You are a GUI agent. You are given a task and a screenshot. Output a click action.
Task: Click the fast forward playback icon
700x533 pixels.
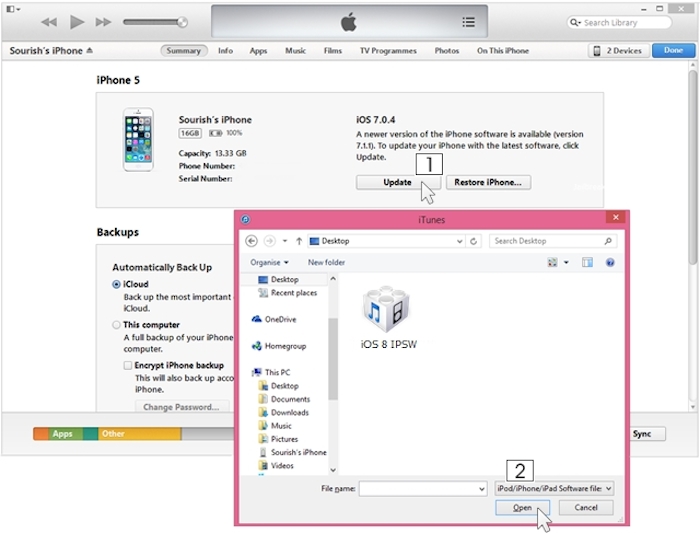click(103, 22)
